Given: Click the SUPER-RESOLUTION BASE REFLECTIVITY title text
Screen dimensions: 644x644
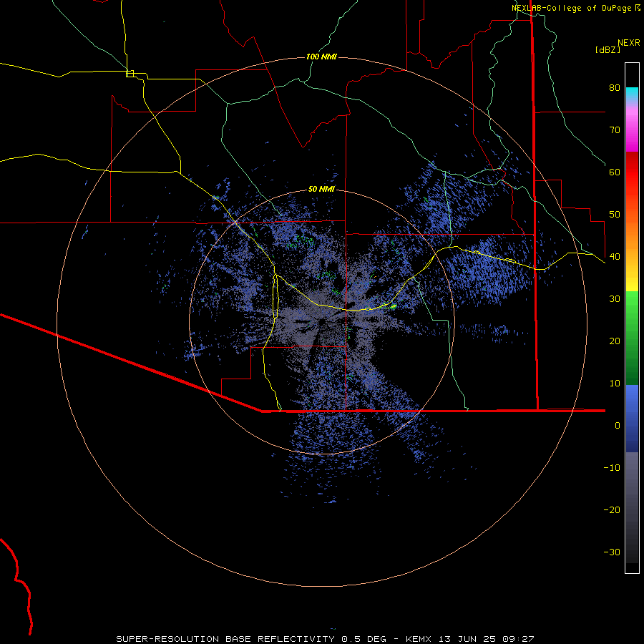Looking at the screenshot, I should (225, 639).
